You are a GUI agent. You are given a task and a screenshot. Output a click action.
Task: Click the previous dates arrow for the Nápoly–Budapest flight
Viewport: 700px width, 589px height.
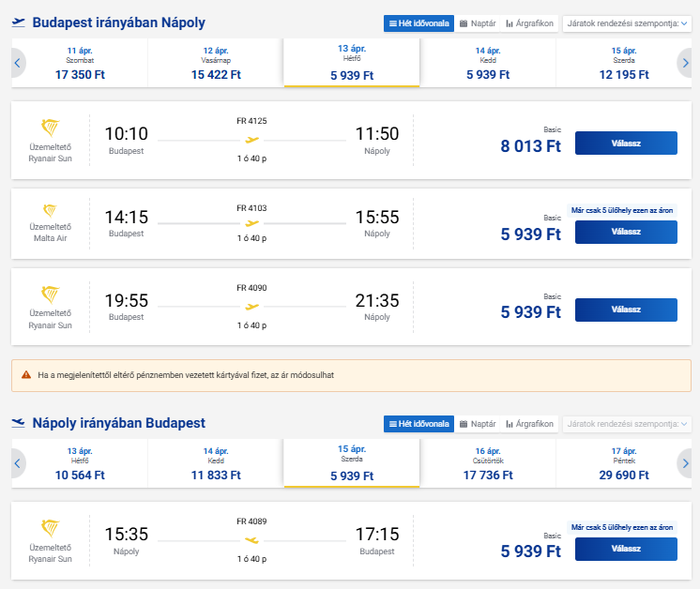[17, 463]
